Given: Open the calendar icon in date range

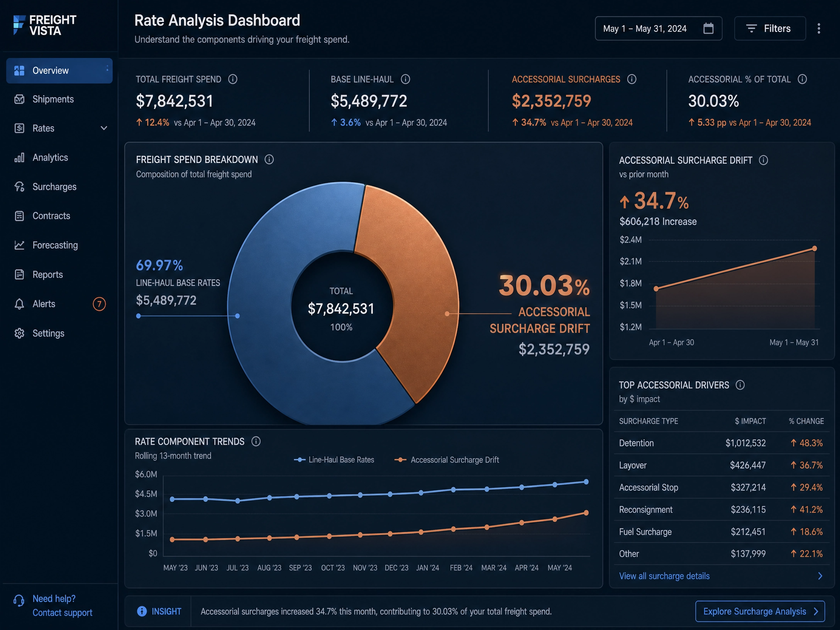Looking at the screenshot, I should [708, 29].
